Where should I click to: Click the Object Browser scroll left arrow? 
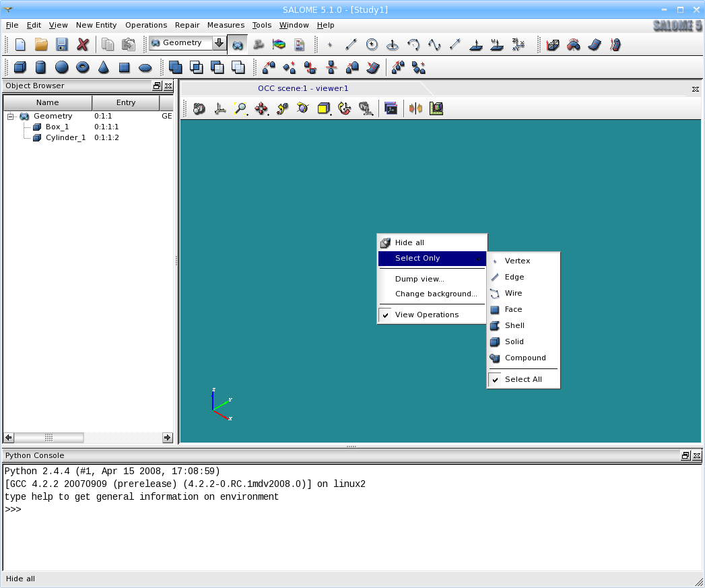[x=9, y=438]
